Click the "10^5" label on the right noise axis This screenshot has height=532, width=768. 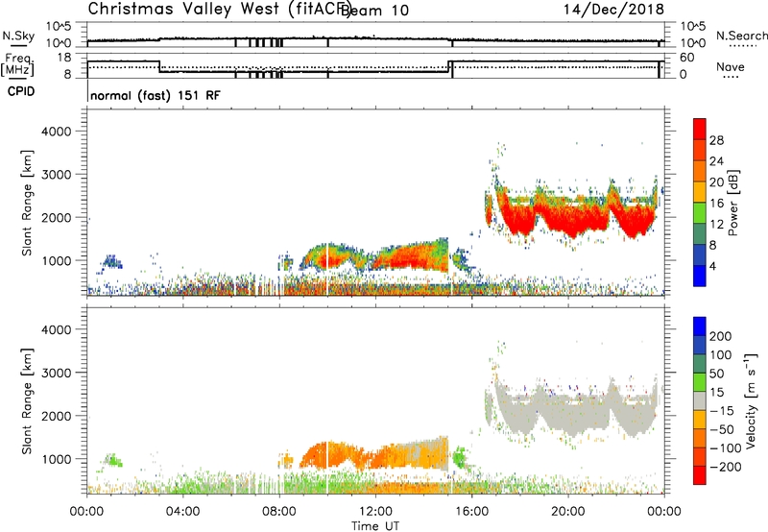tap(693, 27)
